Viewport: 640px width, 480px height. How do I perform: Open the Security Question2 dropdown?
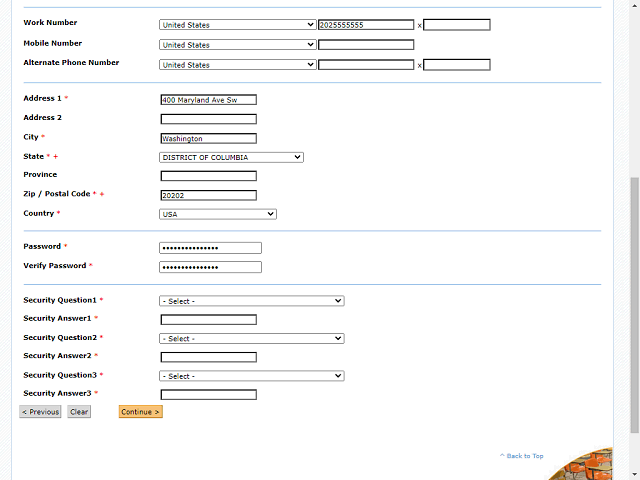click(x=252, y=339)
